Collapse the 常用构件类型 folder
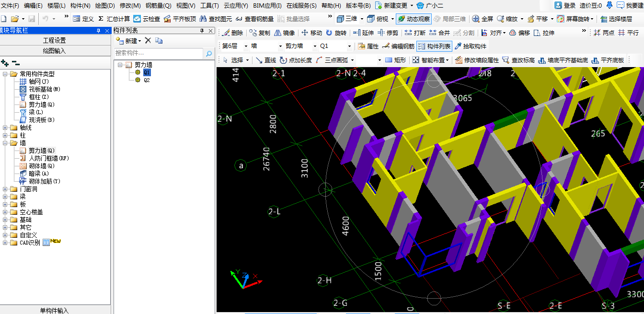This screenshot has height=314, width=644. 5,74
